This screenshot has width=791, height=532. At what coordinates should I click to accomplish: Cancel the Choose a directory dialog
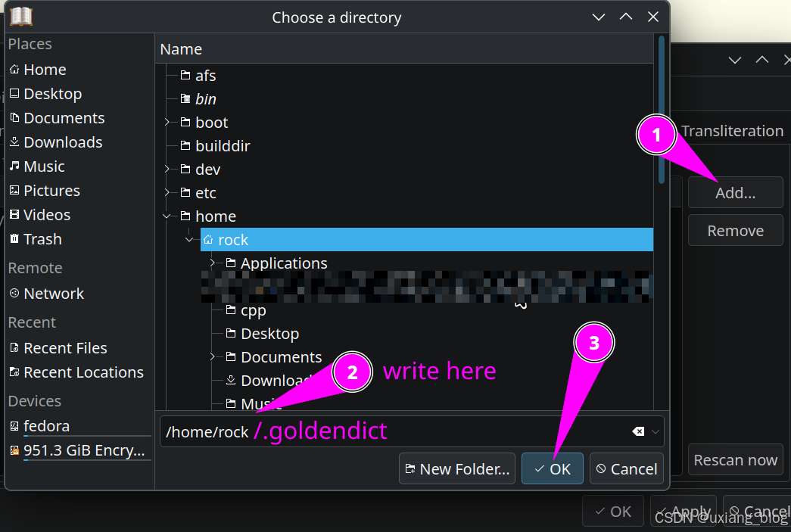[627, 469]
